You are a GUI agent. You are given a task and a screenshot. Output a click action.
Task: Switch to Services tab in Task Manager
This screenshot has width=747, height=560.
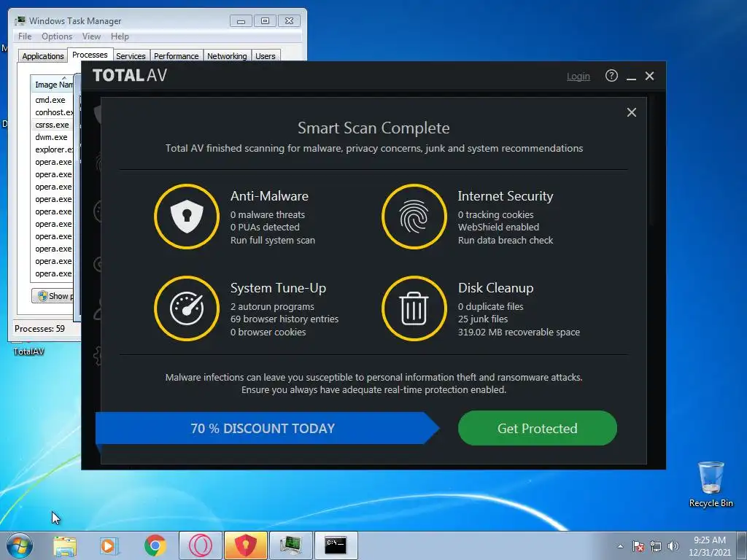[131, 56]
